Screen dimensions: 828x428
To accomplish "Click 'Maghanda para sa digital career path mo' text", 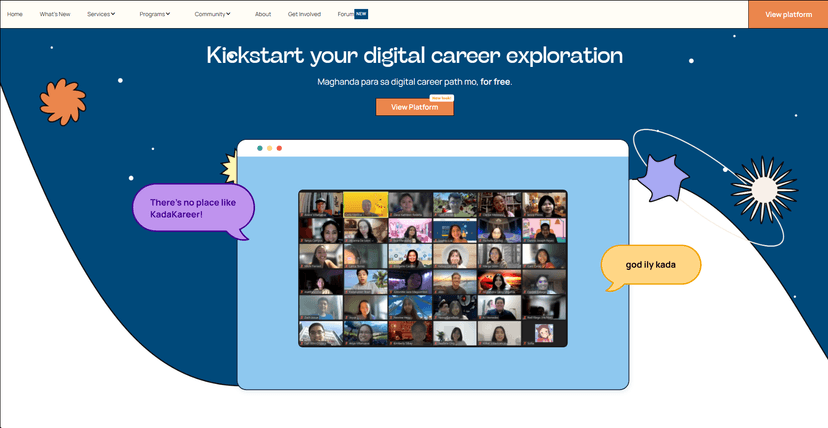I will click(397, 82).
